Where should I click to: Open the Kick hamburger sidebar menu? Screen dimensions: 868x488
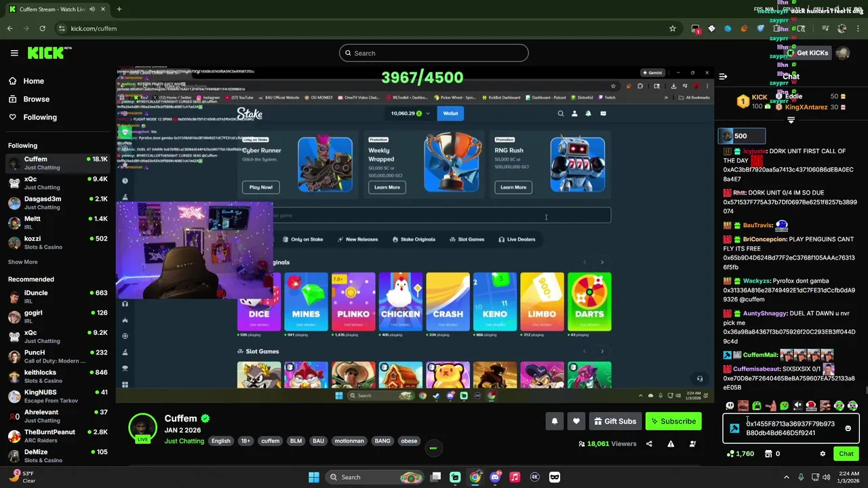14,53
